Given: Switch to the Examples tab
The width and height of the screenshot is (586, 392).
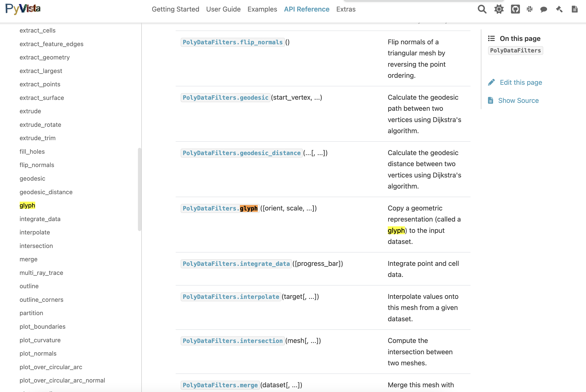Looking at the screenshot, I should point(262,9).
